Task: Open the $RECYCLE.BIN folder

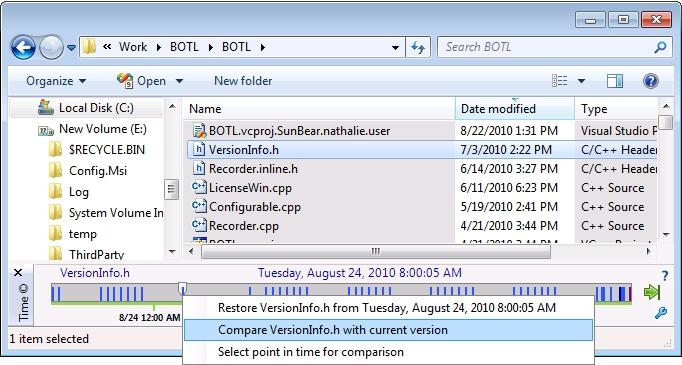Action: (x=107, y=150)
